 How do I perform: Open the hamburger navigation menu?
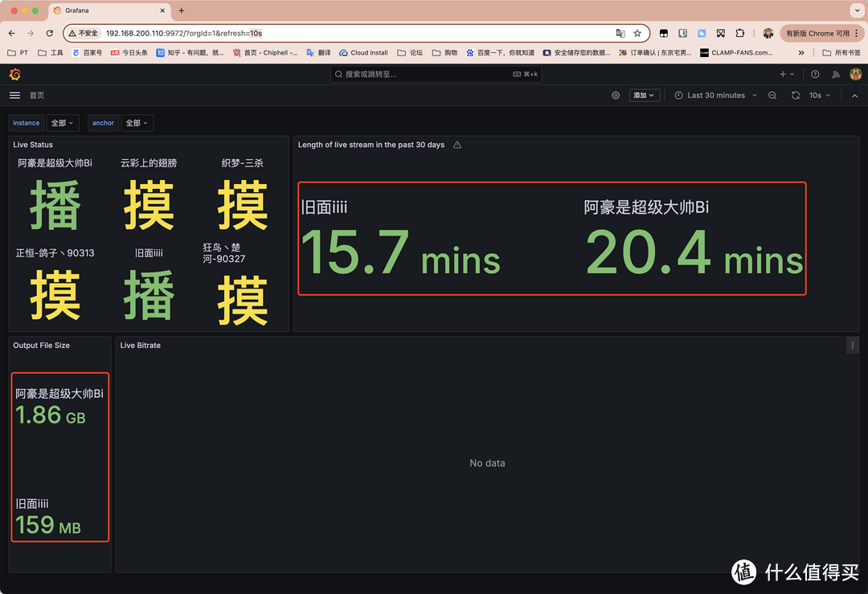14,95
